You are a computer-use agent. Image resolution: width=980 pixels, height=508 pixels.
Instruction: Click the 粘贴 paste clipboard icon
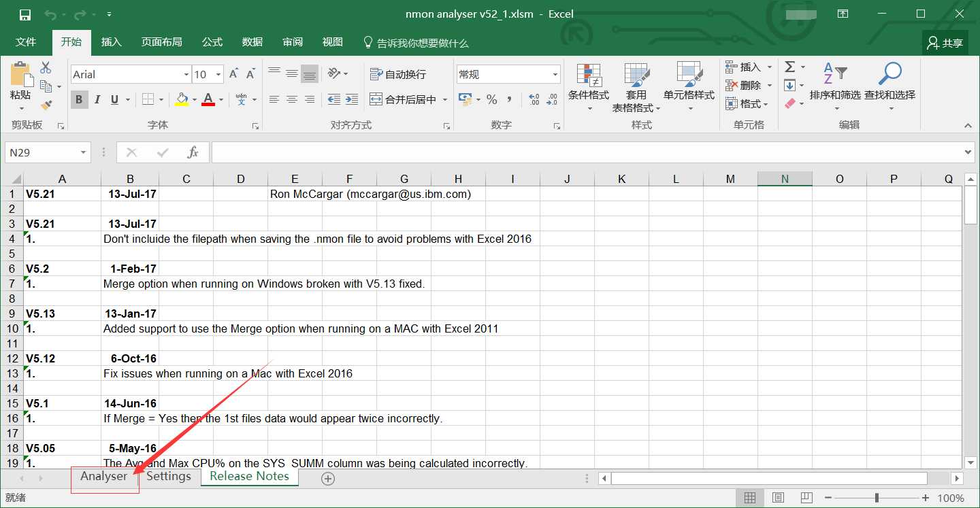pyautogui.click(x=20, y=75)
